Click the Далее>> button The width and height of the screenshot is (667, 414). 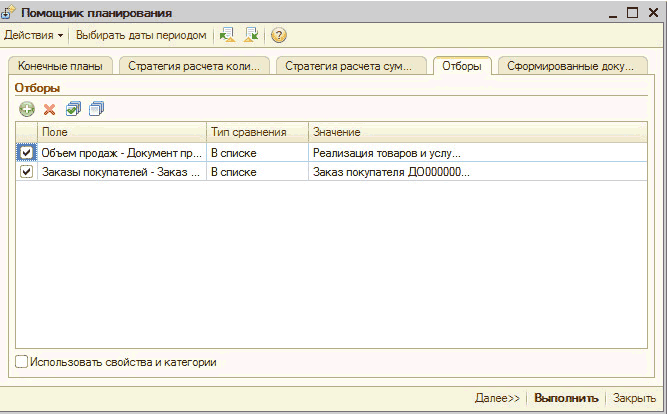pos(497,397)
